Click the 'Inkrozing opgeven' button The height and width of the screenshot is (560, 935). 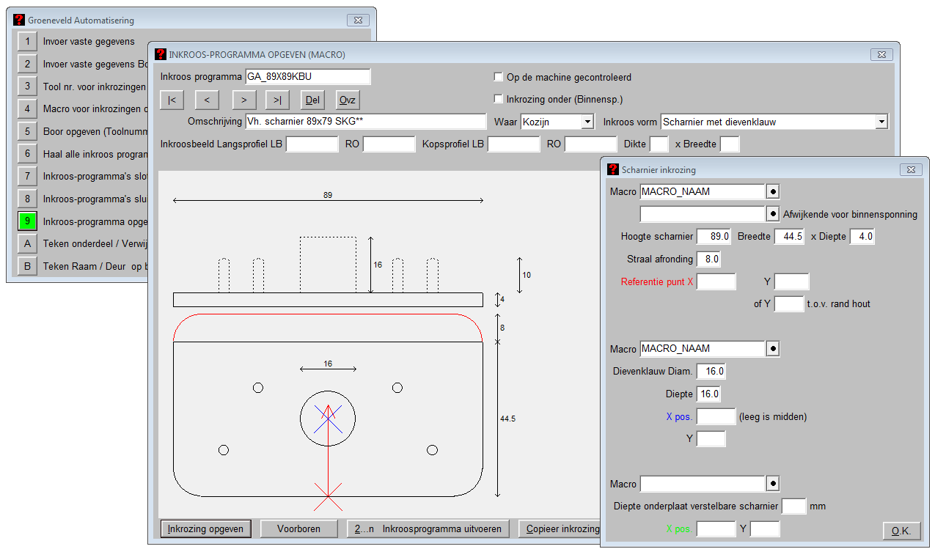tap(205, 528)
